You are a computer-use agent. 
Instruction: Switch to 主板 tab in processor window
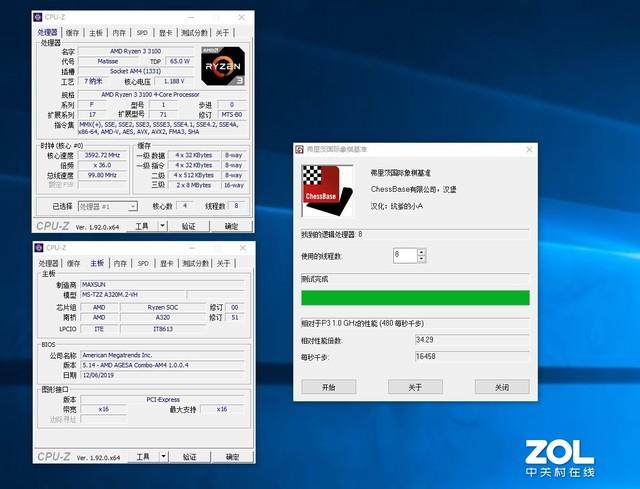click(96, 33)
